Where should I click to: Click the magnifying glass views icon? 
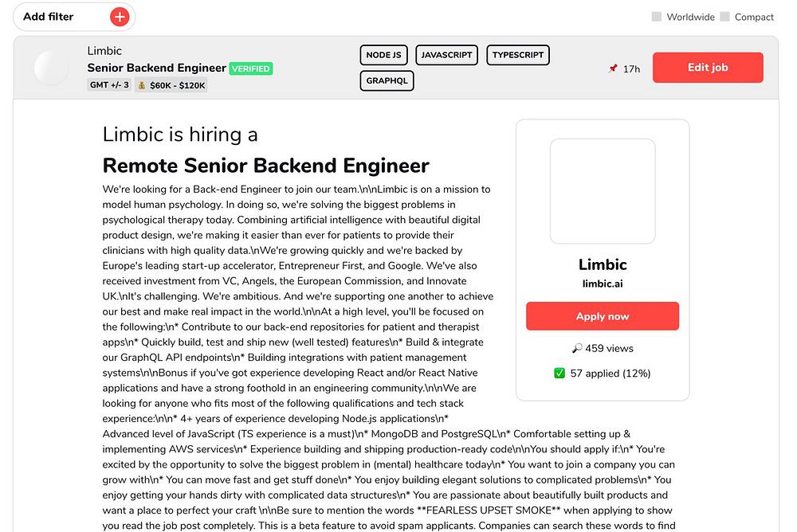click(577, 349)
